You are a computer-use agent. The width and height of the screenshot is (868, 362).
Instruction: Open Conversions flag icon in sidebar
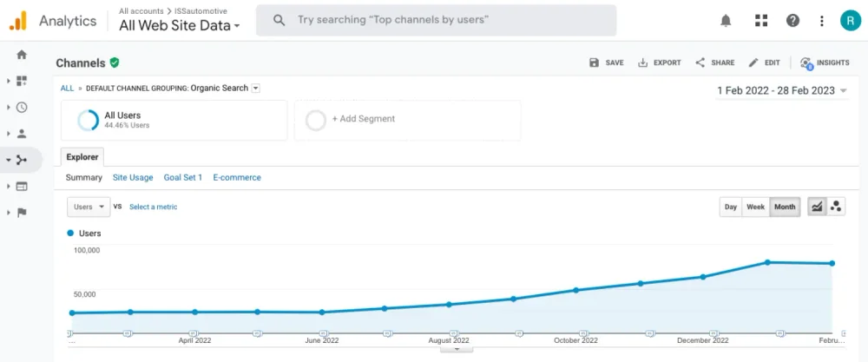(x=22, y=213)
